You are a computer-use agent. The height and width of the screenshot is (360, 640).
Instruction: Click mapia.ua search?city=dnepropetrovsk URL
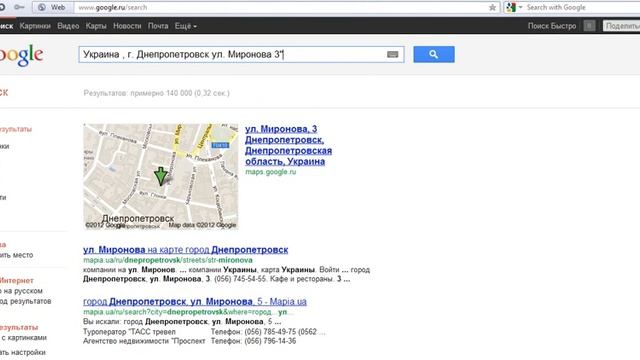pos(188,312)
